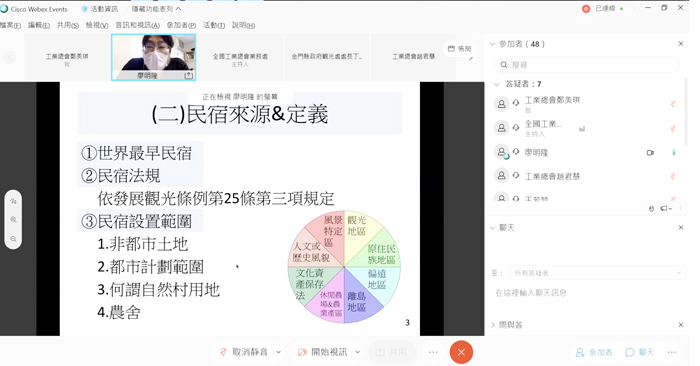This screenshot has width=700, height=366.
Task: Select 廖明隆 video thumbnail
Action: [154, 57]
